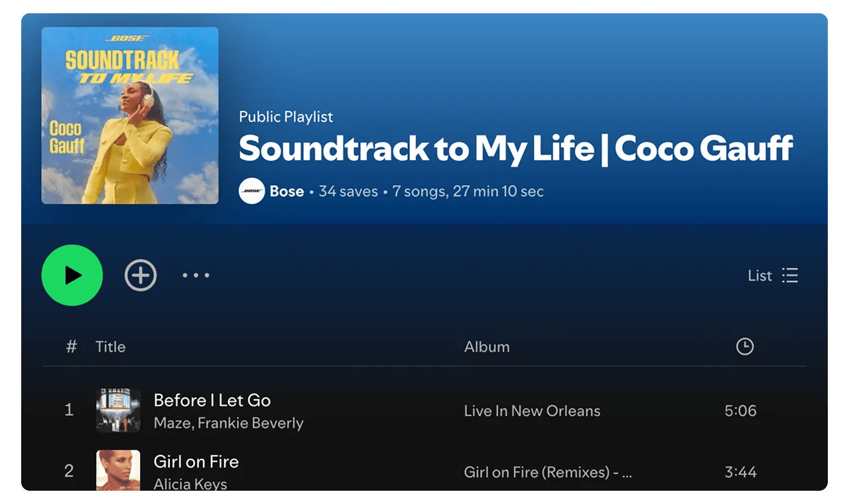Click the Title column header
The image size is (849, 504).
pyautogui.click(x=110, y=346)
